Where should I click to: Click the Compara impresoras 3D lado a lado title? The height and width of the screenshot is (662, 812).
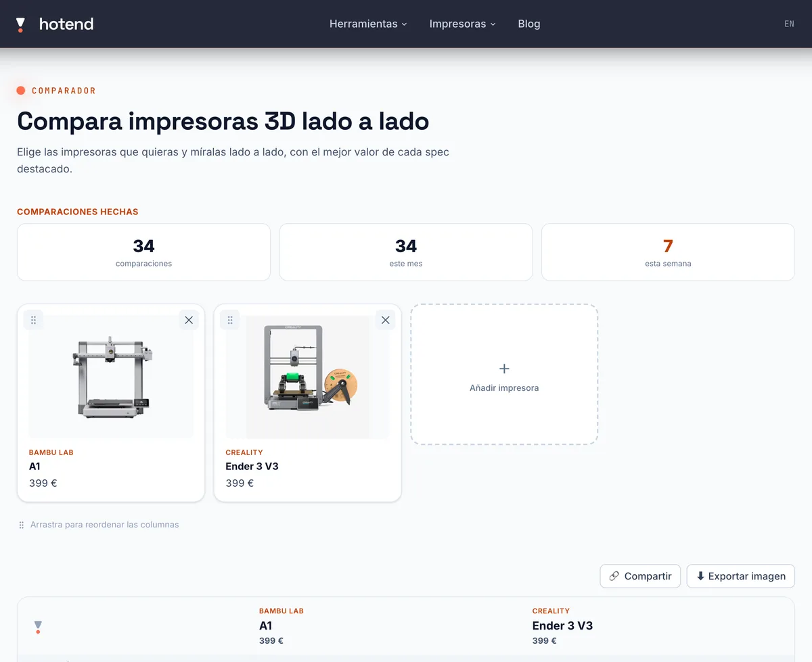[223, 121]
